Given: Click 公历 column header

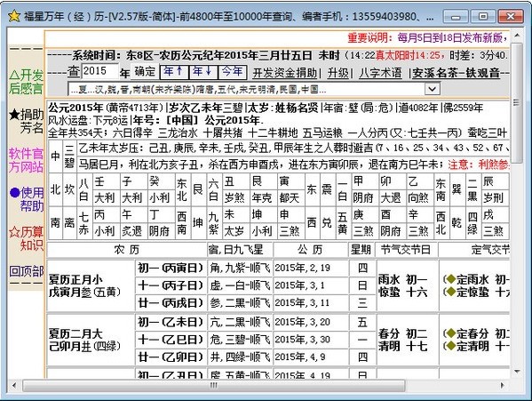Looking at the screenshot, I should [x=311, y=250].
